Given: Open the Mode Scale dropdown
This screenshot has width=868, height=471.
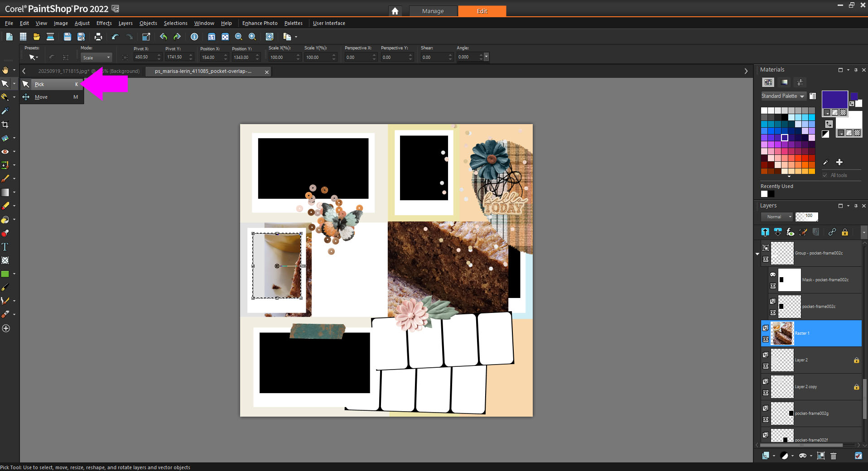Looking at the screenshot, I should point(96,58).
